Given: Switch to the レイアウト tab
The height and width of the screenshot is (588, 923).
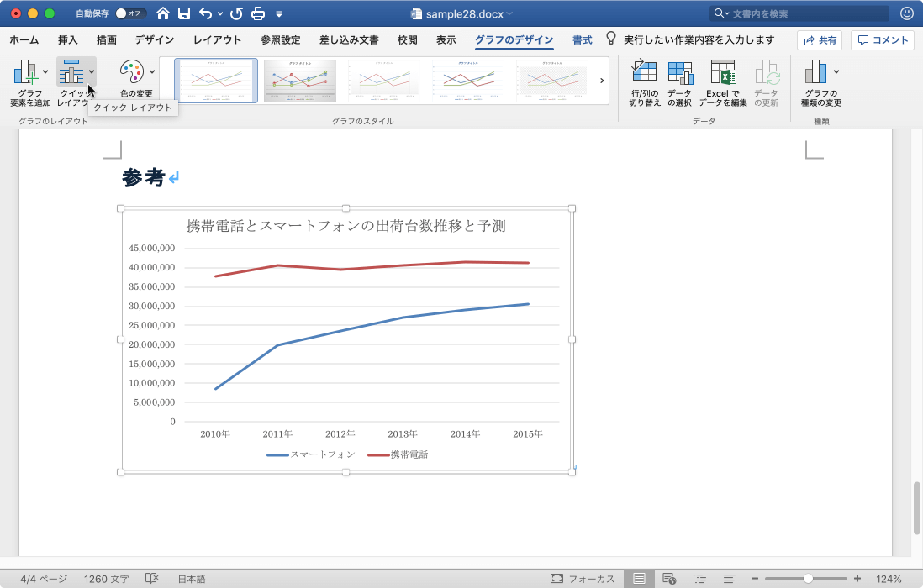Looking at the screenshot, I should (217, 40).
